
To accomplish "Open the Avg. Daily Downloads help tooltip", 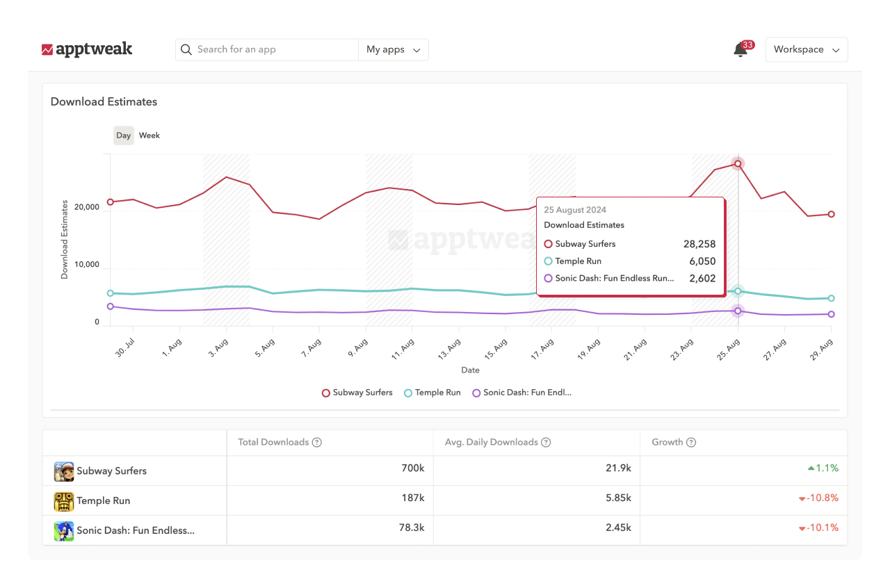I will pyautogui.click(x=546, y=442).
